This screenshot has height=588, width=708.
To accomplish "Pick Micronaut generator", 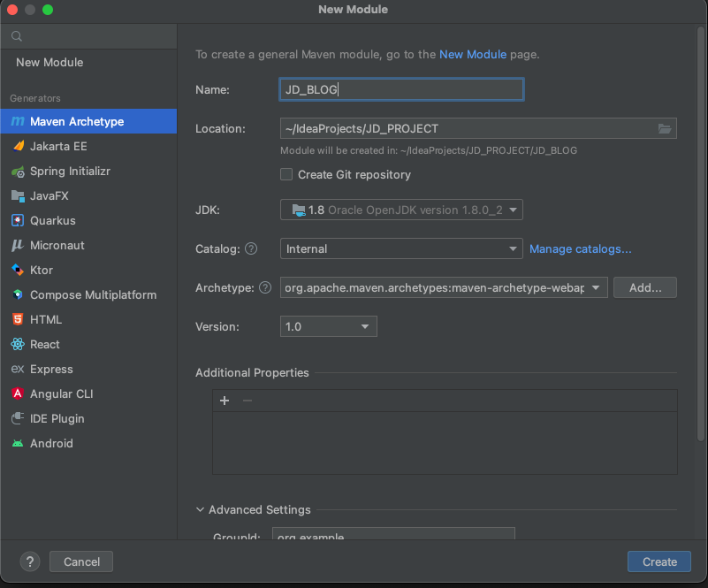I will tap(88, 245).
